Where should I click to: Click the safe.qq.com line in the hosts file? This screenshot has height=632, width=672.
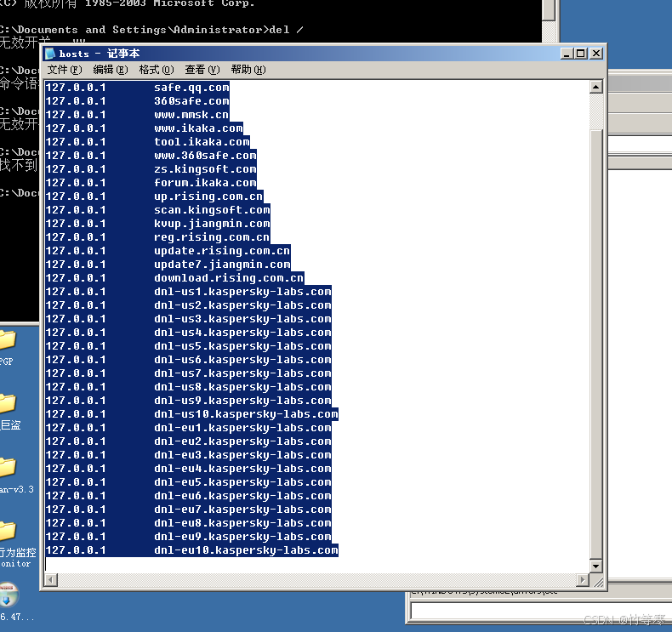click(x=191, y=88)
